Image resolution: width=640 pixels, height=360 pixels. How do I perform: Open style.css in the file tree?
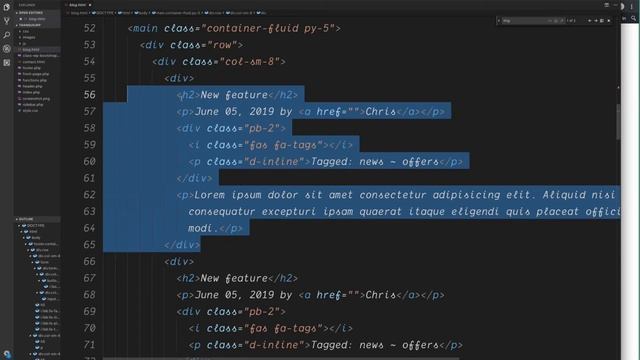coord(30,111)
